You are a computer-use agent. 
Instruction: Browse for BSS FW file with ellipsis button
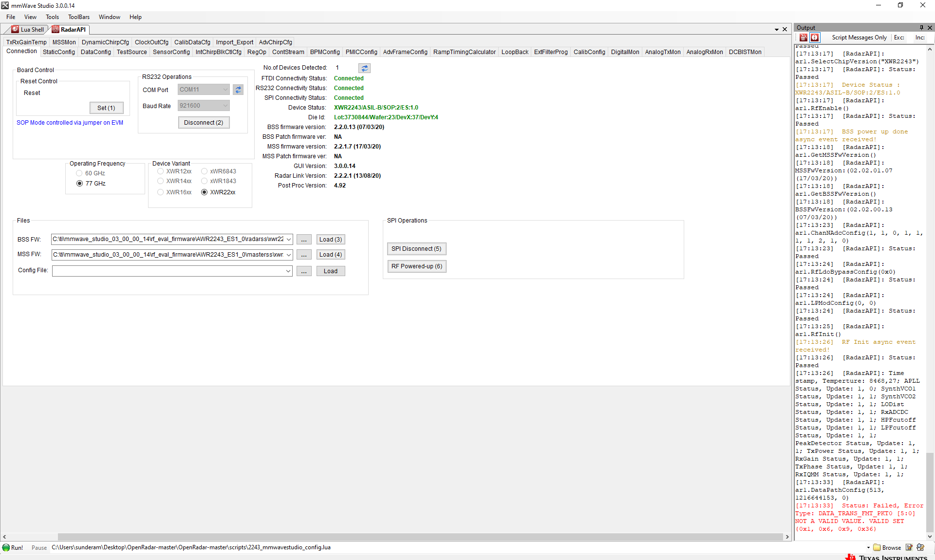coord(304,240)
